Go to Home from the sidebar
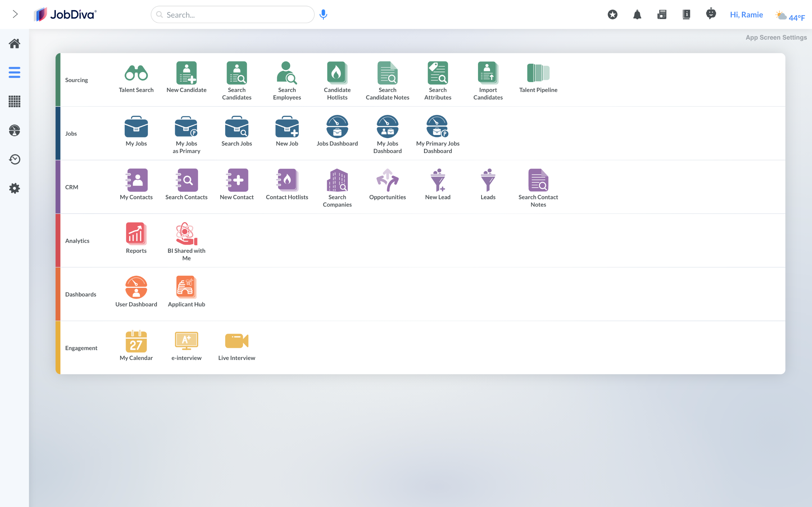The height and width of the screenshot is (507, 812). [x=14, y=44]
